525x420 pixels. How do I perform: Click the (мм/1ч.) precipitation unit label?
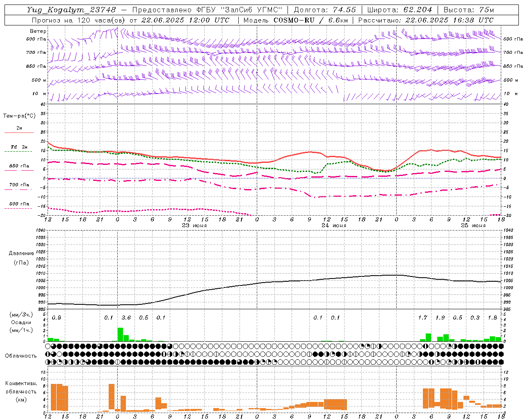(21, 330)
